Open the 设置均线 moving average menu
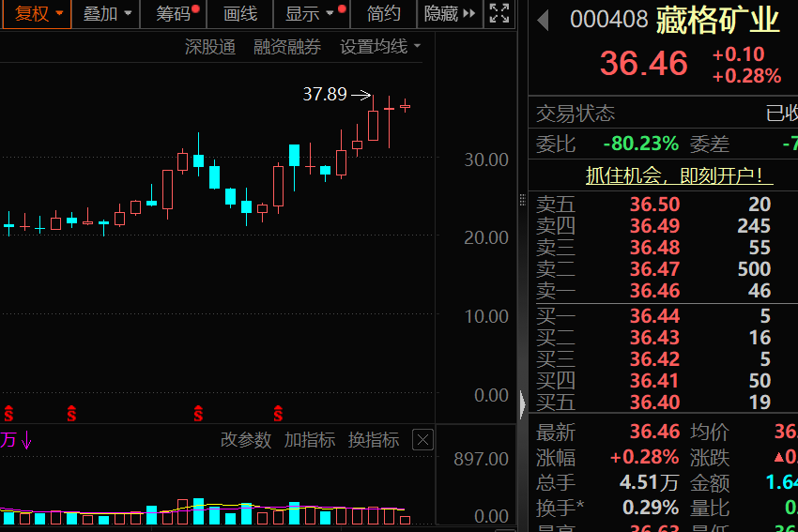Viewport: 798px width, 532px height. pyautogui.click(x=380, y=47)
